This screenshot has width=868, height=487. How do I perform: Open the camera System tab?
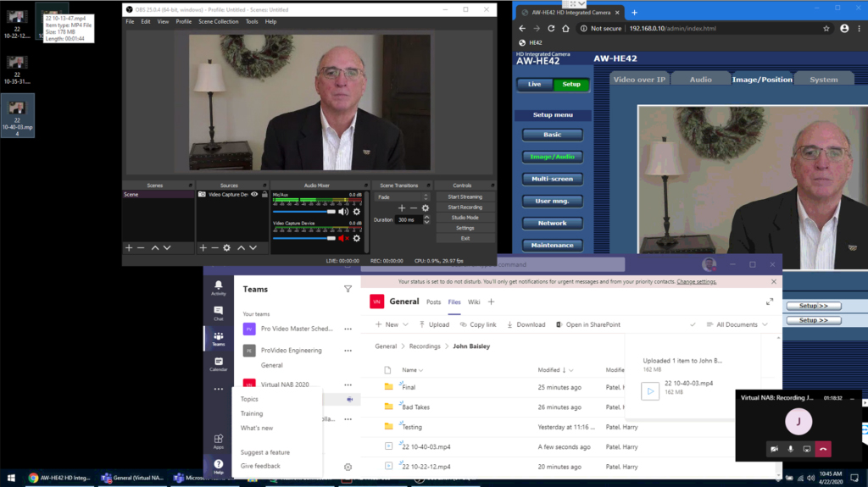click(824, 80)
